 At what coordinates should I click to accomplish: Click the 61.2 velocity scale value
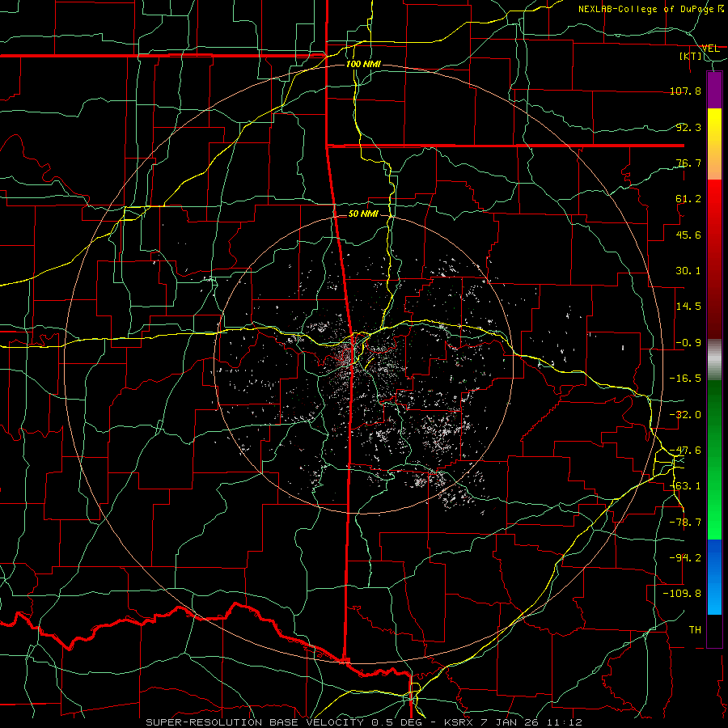[688, 199]
